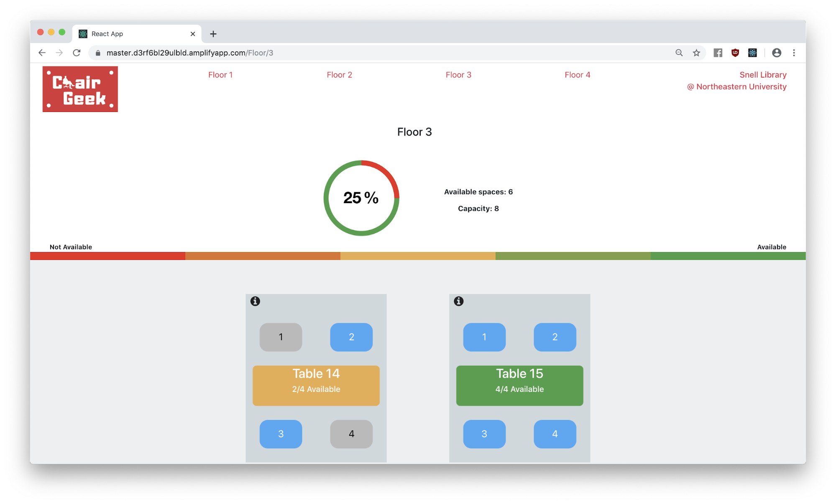Viewport: 836px width, 504px height.
Task: Open the Table 15 info icon
Action: [459, 301]
